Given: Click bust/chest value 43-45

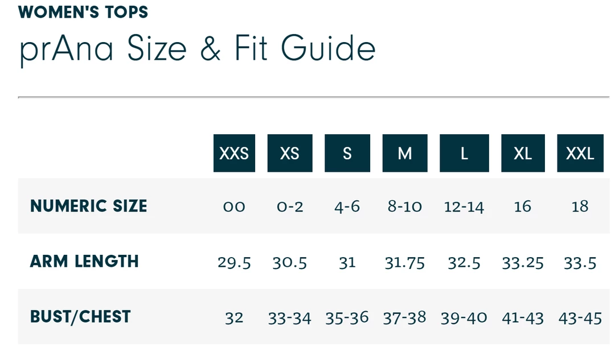Looking at the screenshot, I should click(x=580, y=317).
